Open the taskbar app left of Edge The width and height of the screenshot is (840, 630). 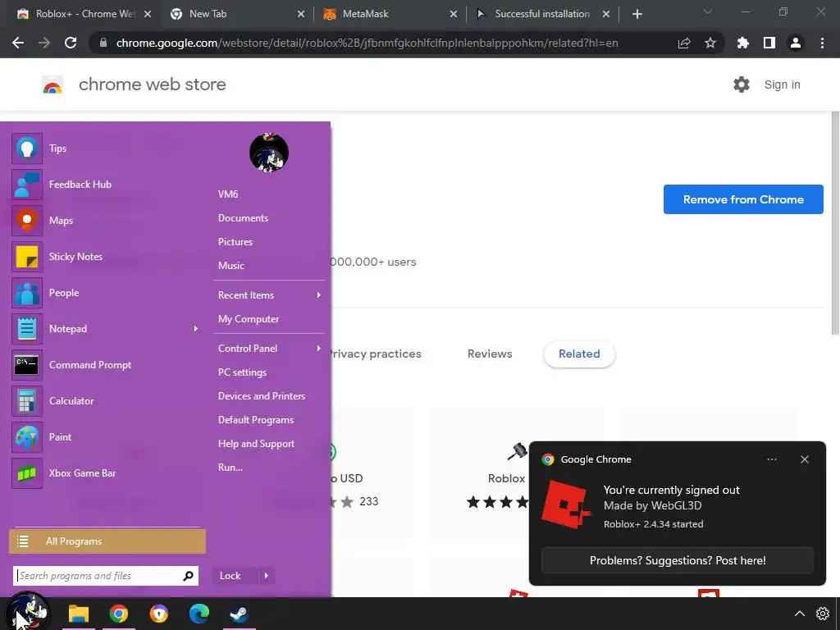158,614
